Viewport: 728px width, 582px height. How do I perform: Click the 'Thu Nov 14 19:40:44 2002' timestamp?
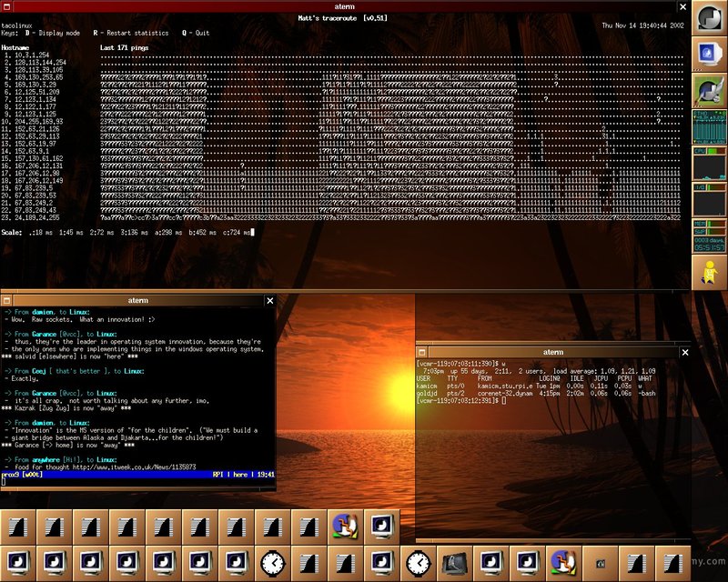point(643,25)
